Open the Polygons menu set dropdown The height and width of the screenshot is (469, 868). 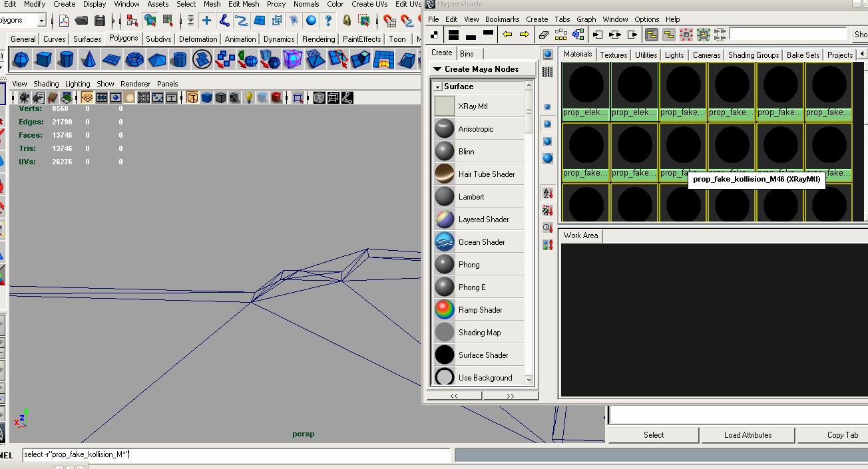(x=41, y=21)
